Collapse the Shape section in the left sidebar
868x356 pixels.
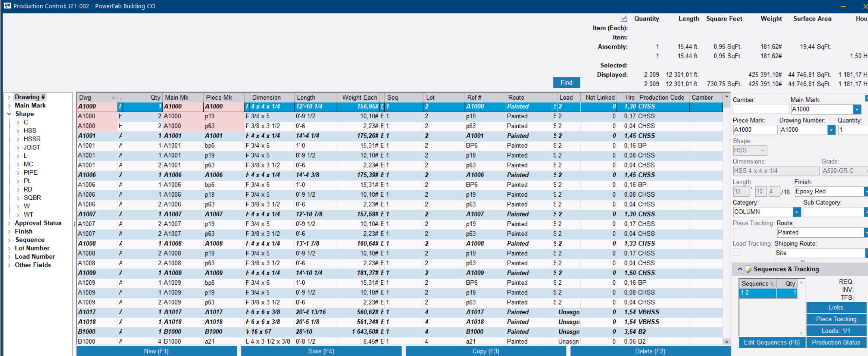[x=9, y=114]
